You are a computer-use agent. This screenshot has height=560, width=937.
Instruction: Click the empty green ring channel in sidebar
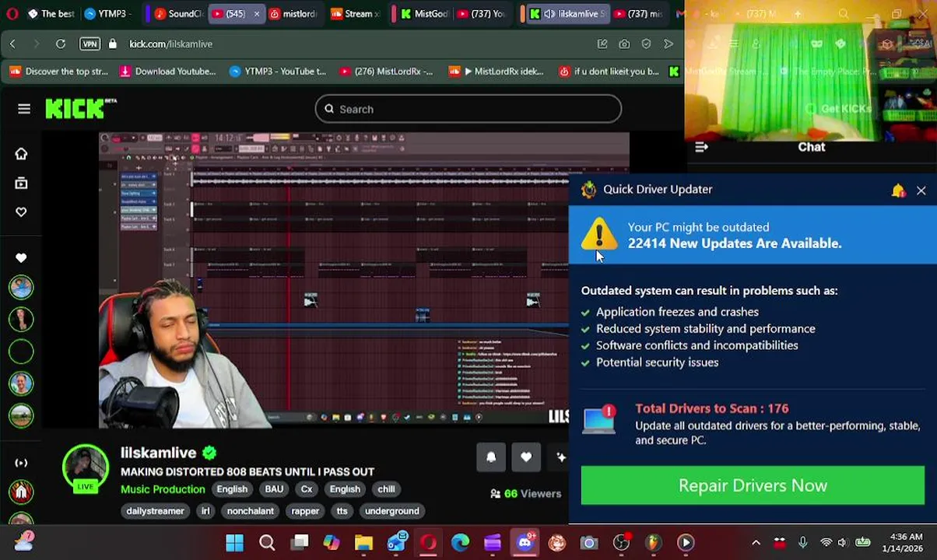click(x=21, y=352)
